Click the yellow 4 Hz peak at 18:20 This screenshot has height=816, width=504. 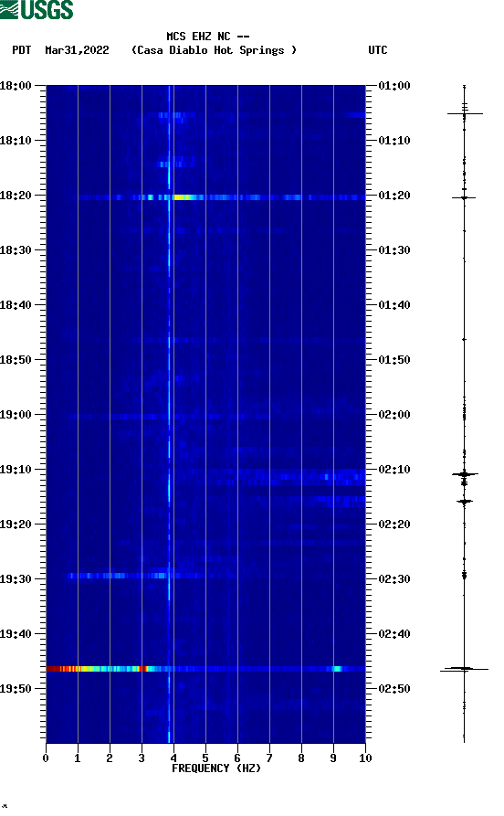click(x=182, y=197)
